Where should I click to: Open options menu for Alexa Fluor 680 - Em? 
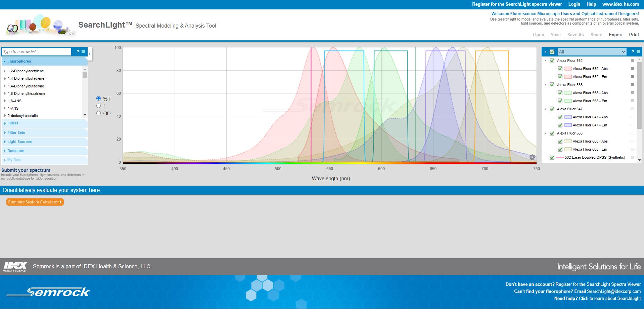(633, 149)
